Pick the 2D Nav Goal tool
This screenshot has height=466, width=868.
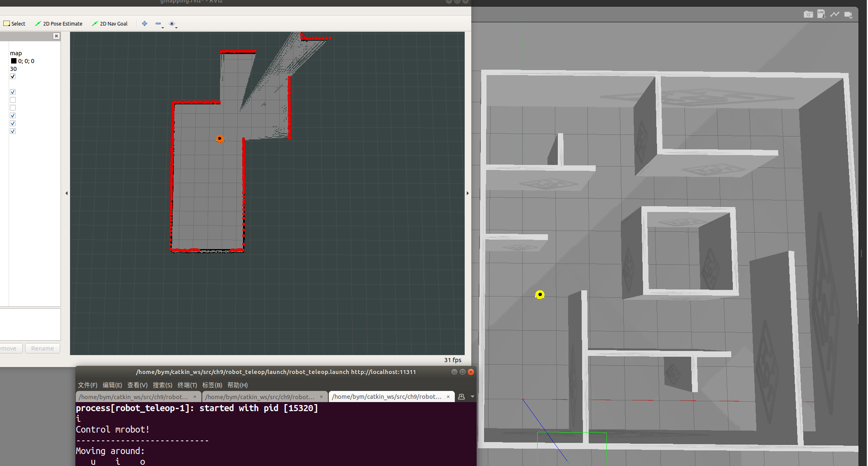pyautogui.click(x=110, y=24)
